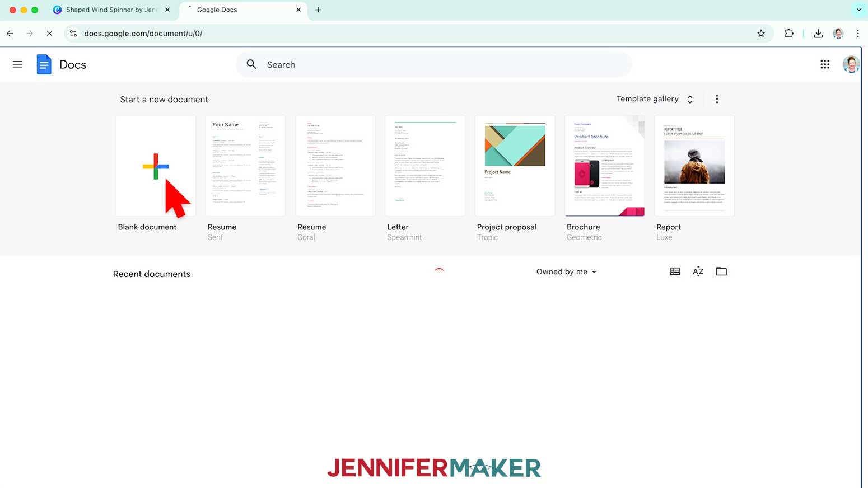Screen dimensions: 868x488
Task: Click the Docs title text
Action: click(x=73, y=65)
